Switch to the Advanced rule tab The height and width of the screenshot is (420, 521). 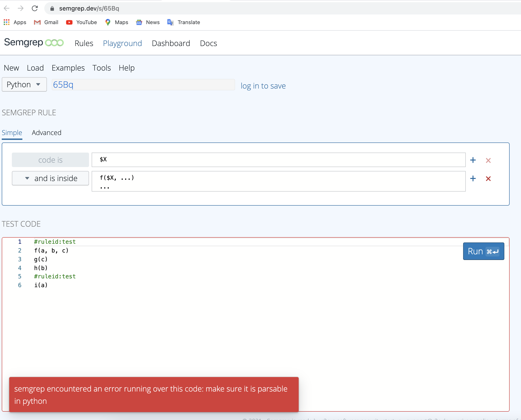tap(46, 133)
